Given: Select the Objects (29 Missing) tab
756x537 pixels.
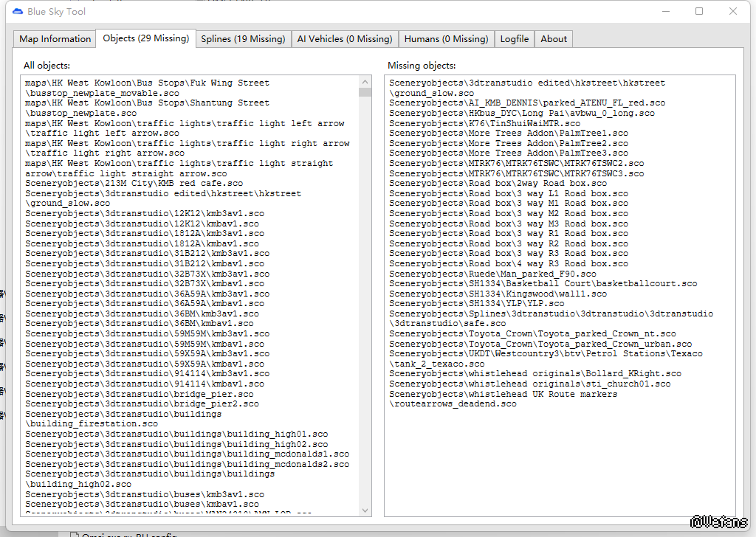Looking at the screenshot, I should (x=145, y=38).
